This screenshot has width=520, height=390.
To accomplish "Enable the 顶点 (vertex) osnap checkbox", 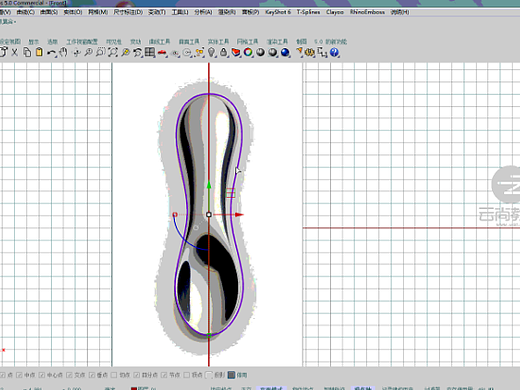I will (x=187, y=375).
